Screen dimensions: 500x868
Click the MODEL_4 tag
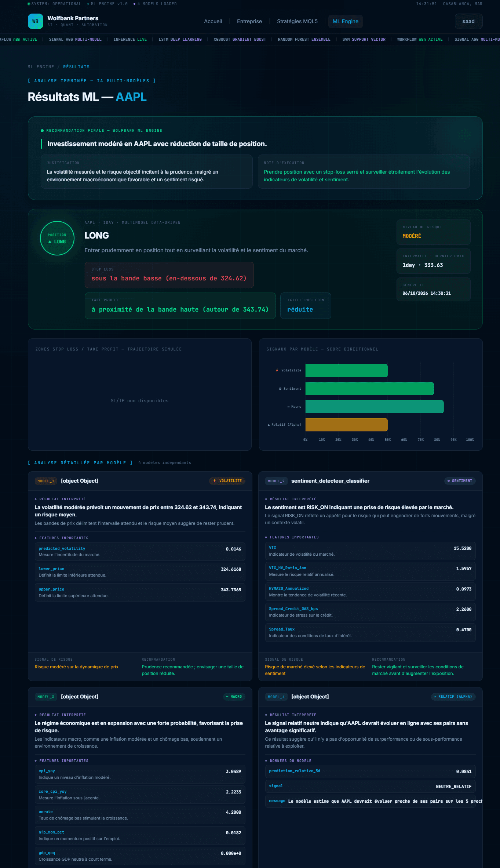(276, 697)
